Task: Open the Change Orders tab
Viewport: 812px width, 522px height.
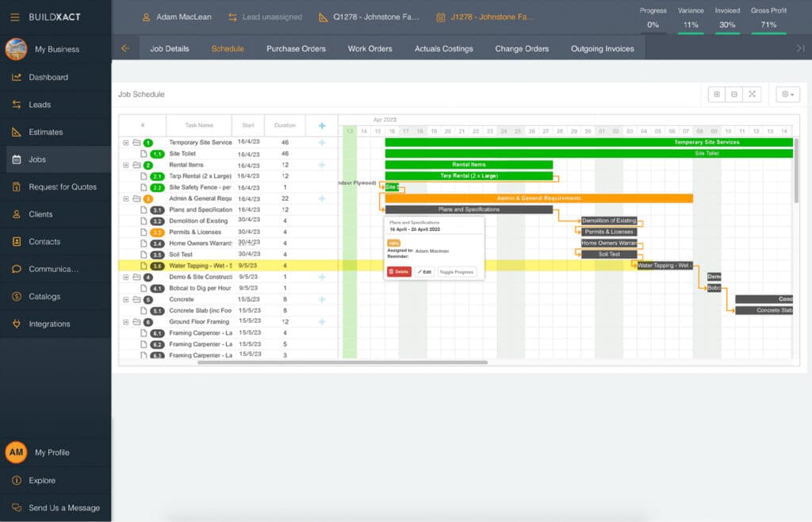Action: tap(522, 48)
